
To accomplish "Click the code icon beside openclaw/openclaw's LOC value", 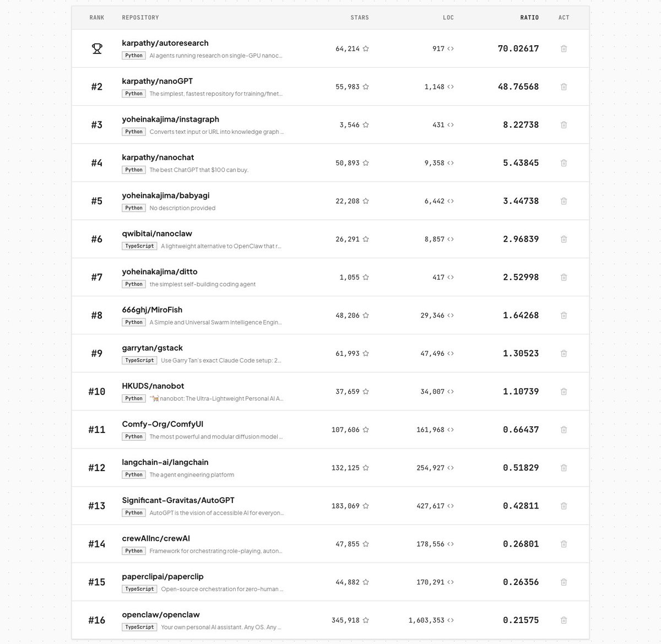I will (x=451, y=620).
